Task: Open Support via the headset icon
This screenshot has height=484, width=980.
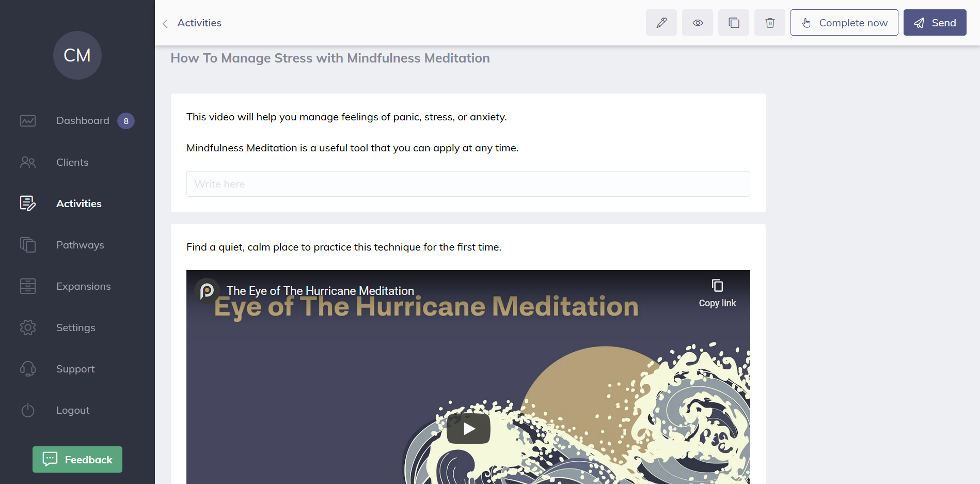Action: click(x=28, y=369)
